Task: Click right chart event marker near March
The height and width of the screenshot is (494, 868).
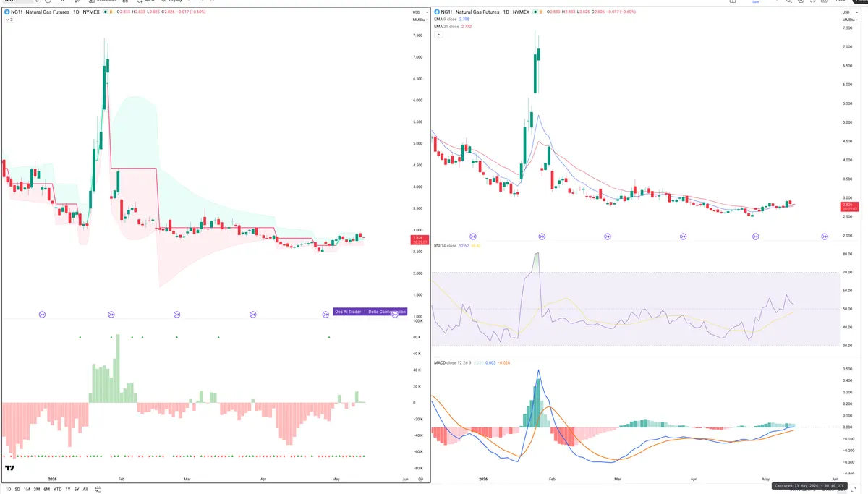Action: (x=606, y=236)
